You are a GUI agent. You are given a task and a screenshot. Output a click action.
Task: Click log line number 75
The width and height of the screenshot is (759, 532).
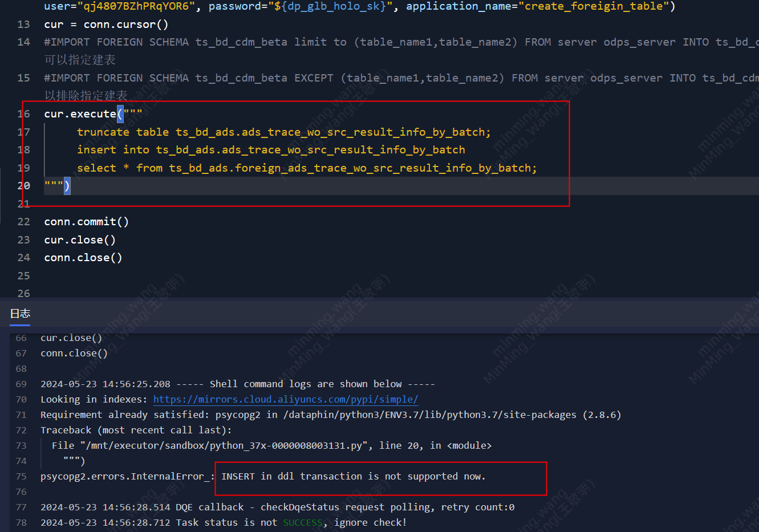click(x=21, y=476)
